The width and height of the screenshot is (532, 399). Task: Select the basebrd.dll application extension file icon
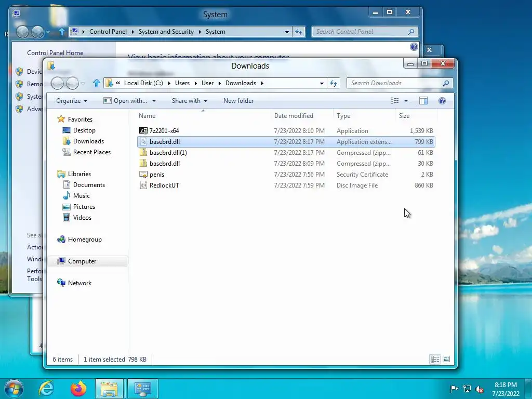[x=143, y=142]
